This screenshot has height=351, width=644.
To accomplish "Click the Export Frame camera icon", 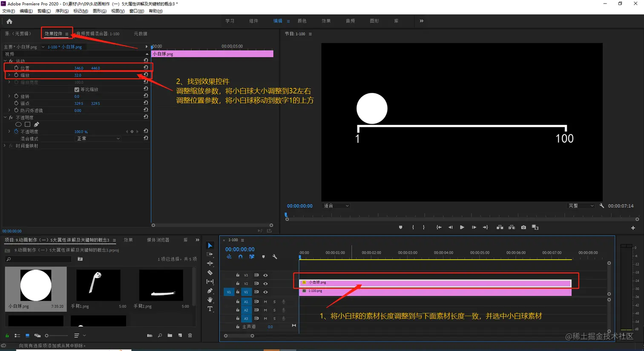I will tap(523, 227).
